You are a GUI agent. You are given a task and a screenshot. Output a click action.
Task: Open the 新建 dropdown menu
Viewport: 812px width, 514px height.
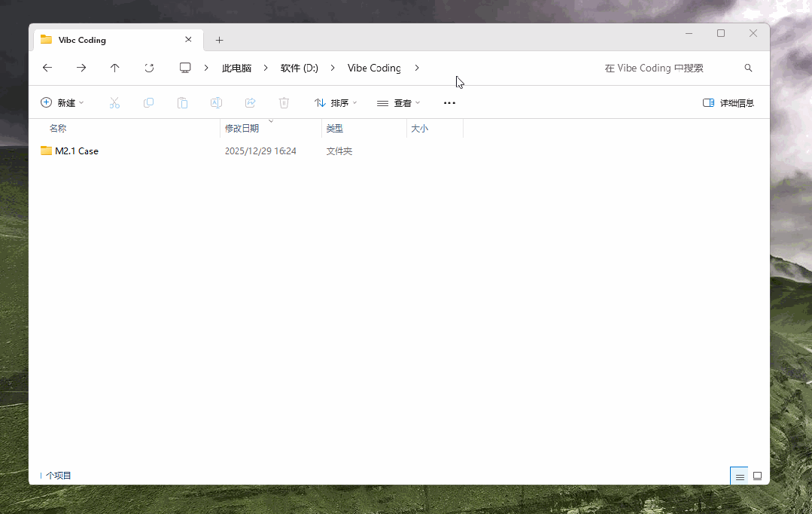click(63, 102)
